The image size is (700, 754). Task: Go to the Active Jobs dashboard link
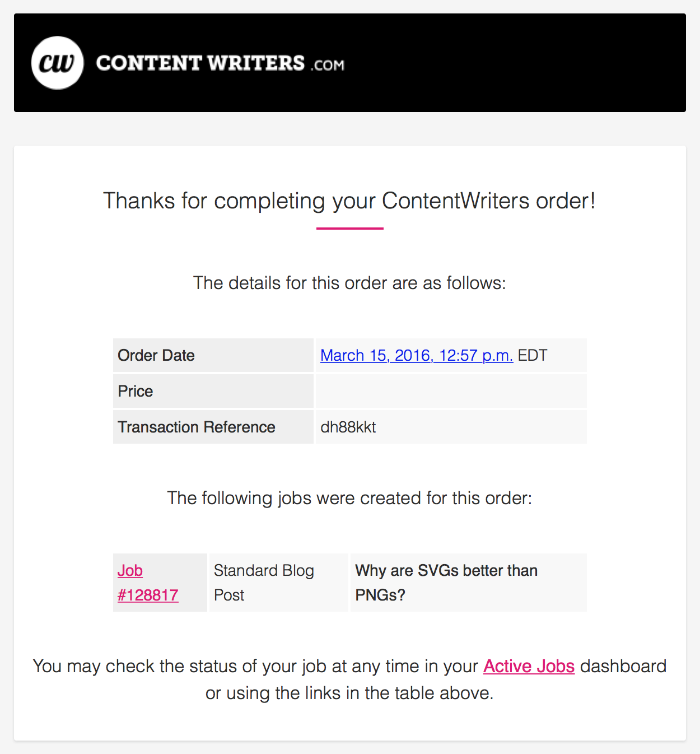click(529, 666)
